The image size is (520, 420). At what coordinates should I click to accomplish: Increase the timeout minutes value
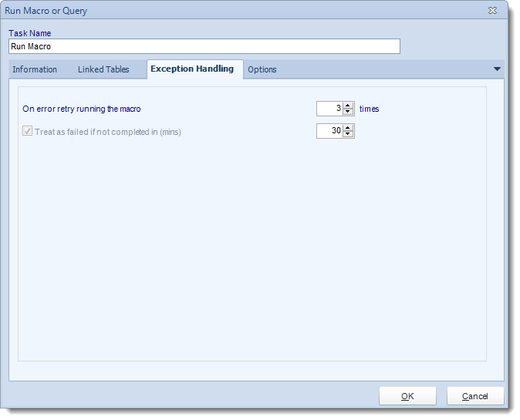point(347,128)
